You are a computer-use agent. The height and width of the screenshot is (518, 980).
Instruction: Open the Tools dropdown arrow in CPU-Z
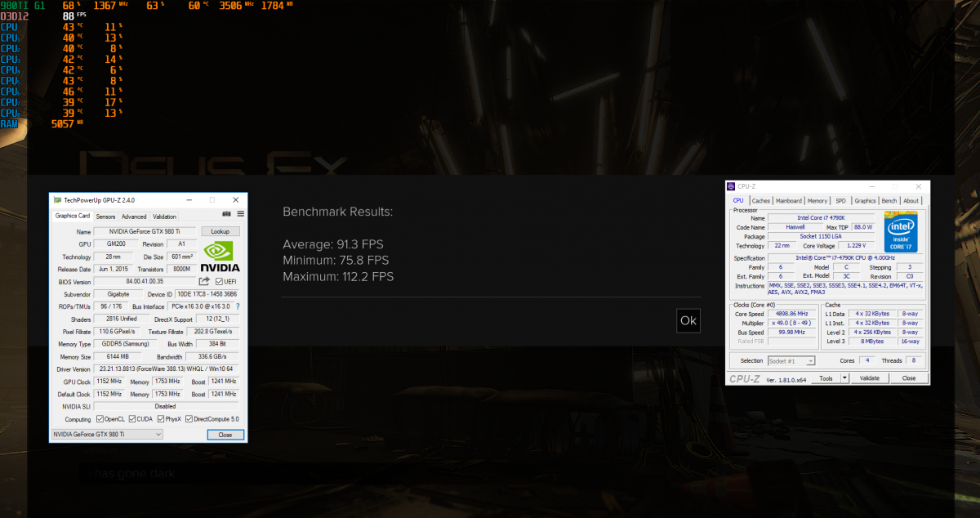point(844,378)
